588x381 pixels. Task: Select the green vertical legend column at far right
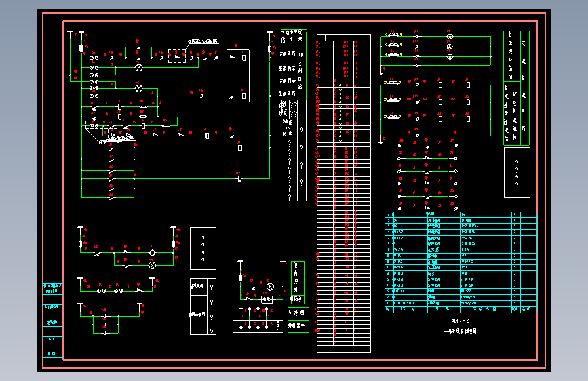coord(516,87)
